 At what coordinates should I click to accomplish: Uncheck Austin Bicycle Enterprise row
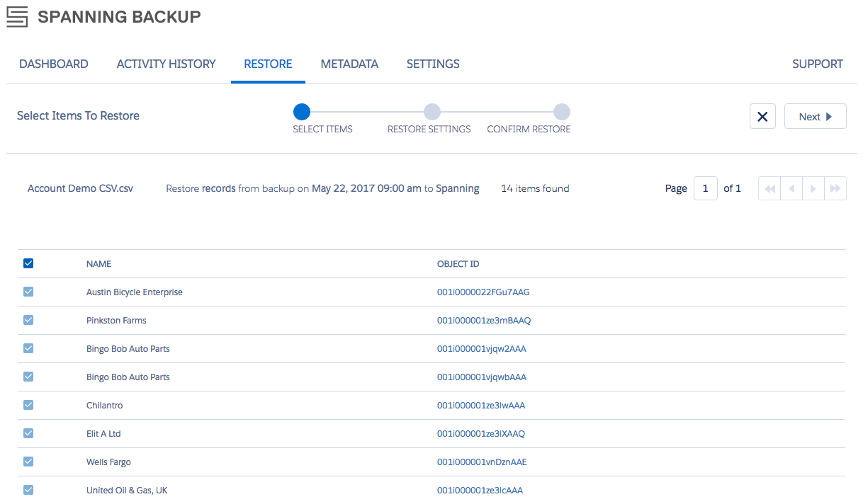pos(28,292)
